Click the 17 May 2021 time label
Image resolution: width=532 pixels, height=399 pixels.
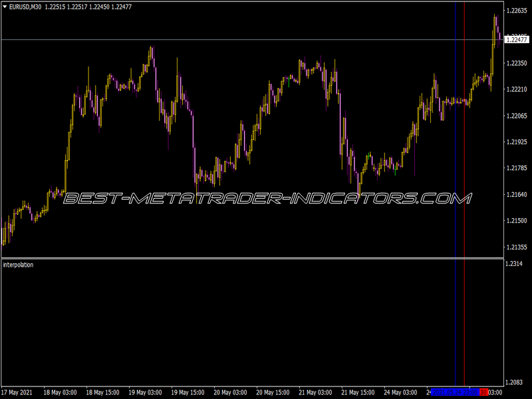[17, 392]
